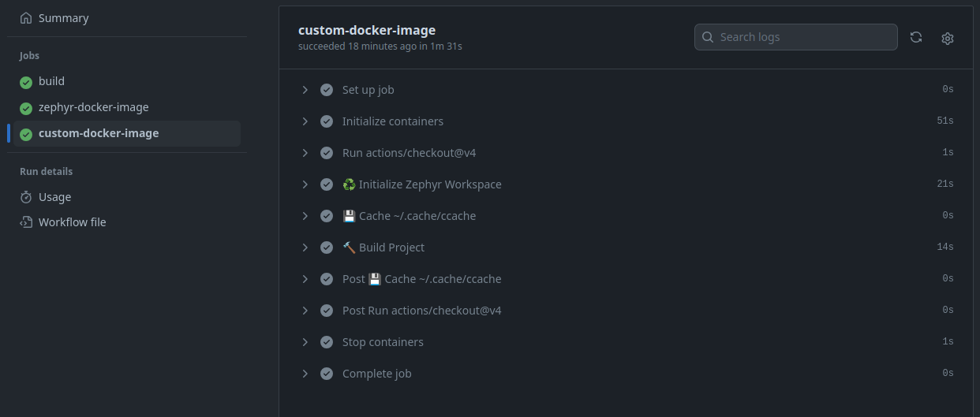This screenshot has height=417, width=980.
Task: Click the refresh logs icon
Action: coord(916,37)
